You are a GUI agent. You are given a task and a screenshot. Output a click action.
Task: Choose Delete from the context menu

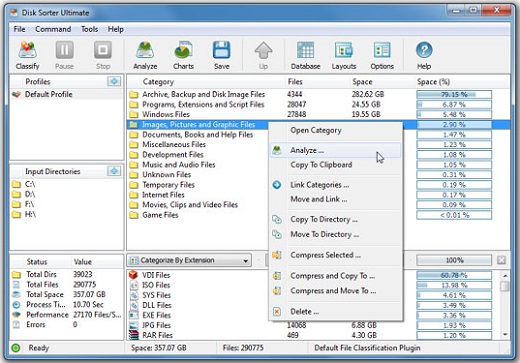304,312
